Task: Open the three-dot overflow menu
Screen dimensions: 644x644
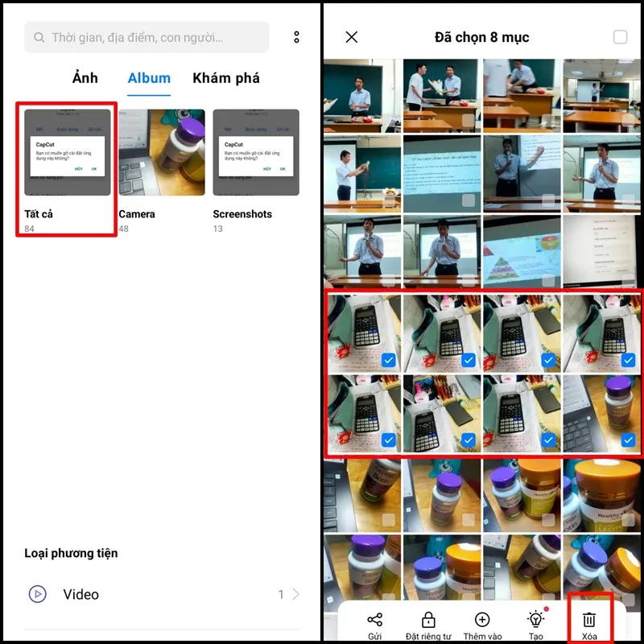Action: click(x=296, y=37)
